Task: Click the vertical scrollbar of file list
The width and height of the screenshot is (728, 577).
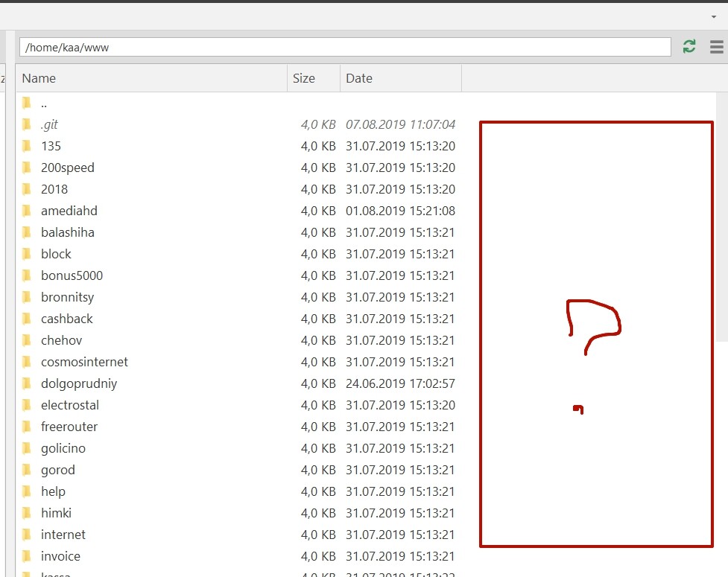Action: click(721, 223)
